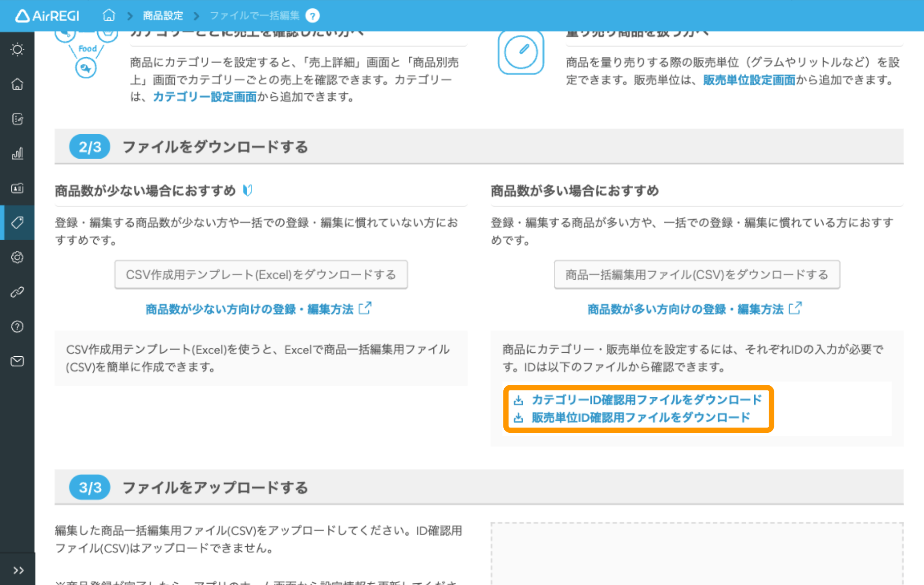The height and width of the screenshot is (585, 924).
Task: Download カテゴリーID確認用ファイル
Action: pyautogui.click(x=646, y=400)
